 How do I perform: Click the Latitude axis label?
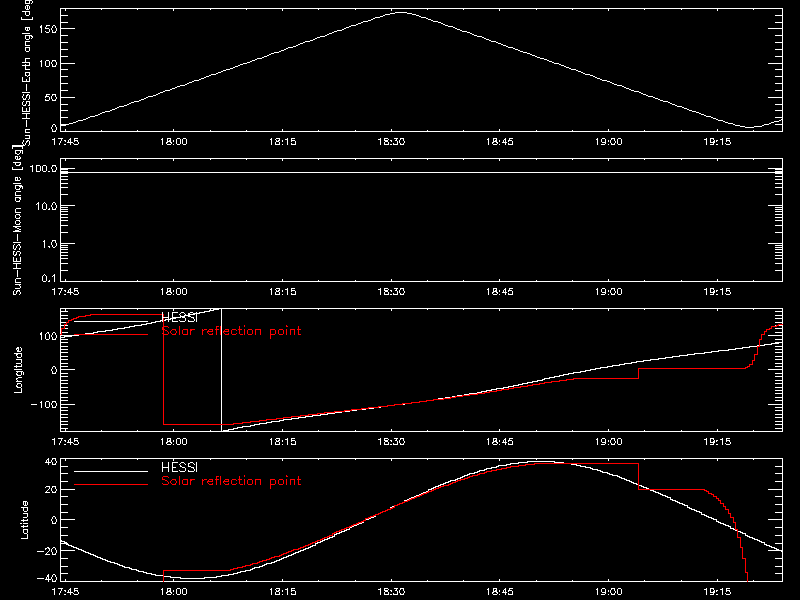[24, 520]
